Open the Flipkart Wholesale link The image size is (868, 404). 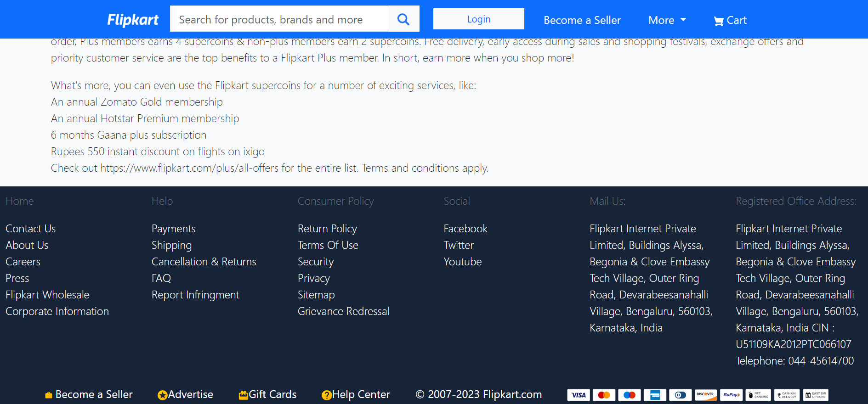(x=47, y=295)
